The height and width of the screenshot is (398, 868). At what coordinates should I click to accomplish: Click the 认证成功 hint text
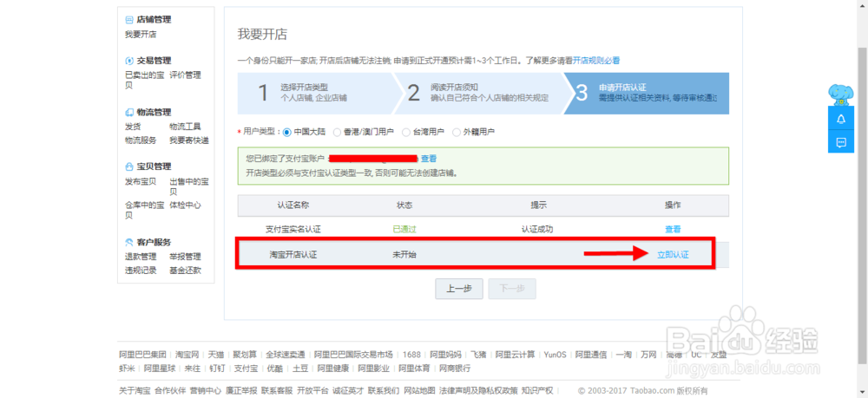[x=537, y=229]
